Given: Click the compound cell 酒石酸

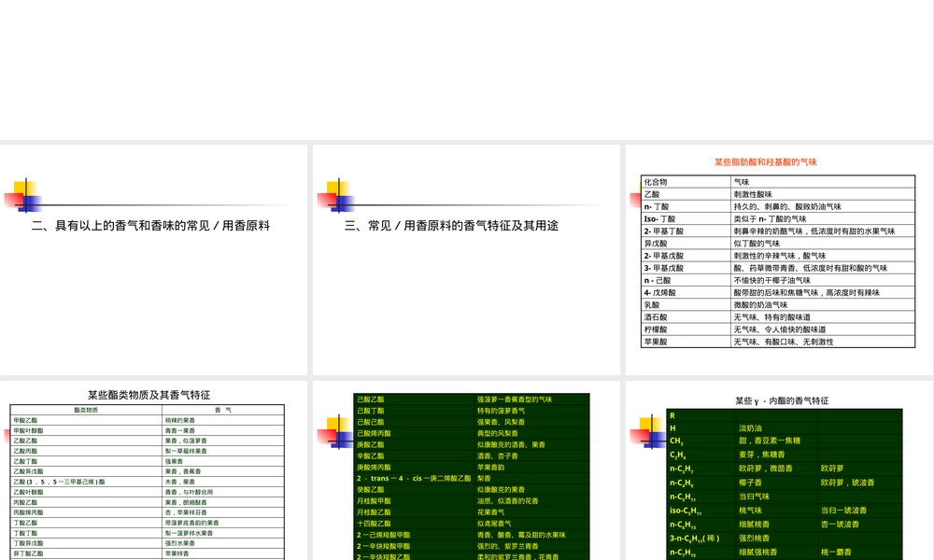Looking at the screenshot, I should [686, 317].
